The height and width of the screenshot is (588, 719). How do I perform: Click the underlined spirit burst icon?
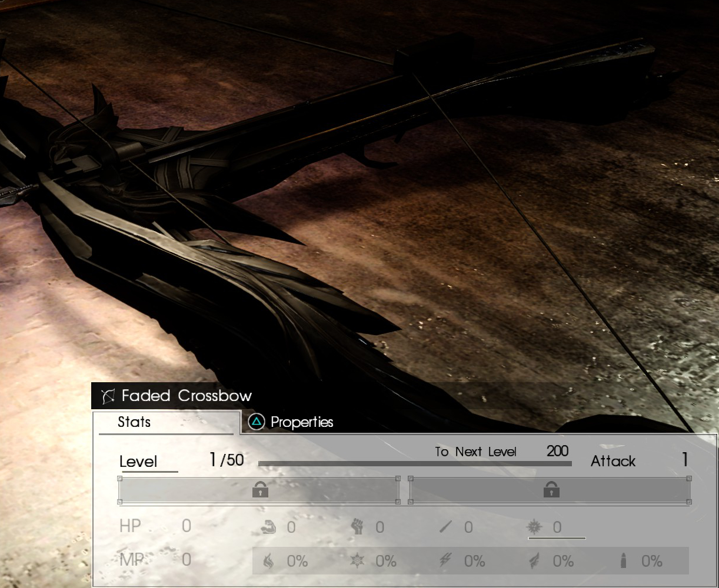coord(534,527)
